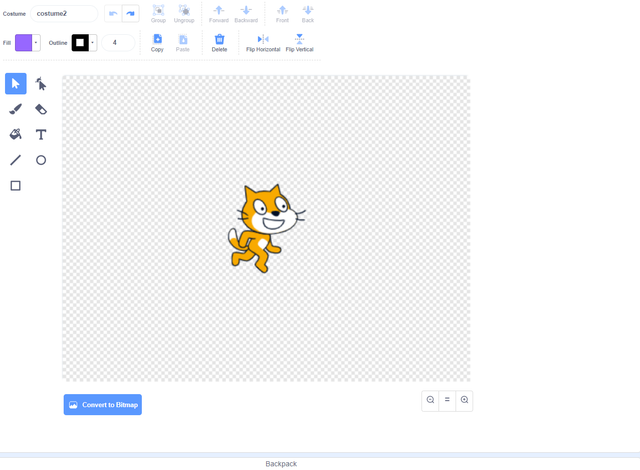This screenshot has width=640, height=470.
Task: Click the cat sprite on canvas
Action: click(x=265, y=228)
